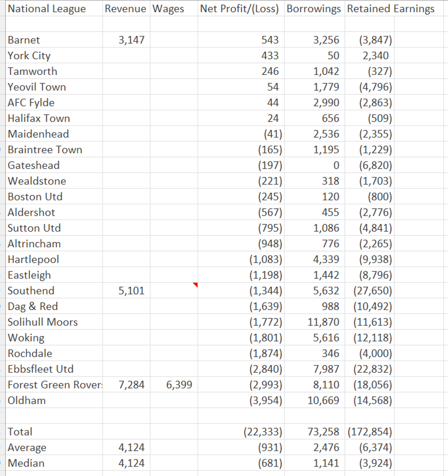This screenshot has height=476, width=448.
Task: Click the Oldham cell
Action: tap(55, 400)
